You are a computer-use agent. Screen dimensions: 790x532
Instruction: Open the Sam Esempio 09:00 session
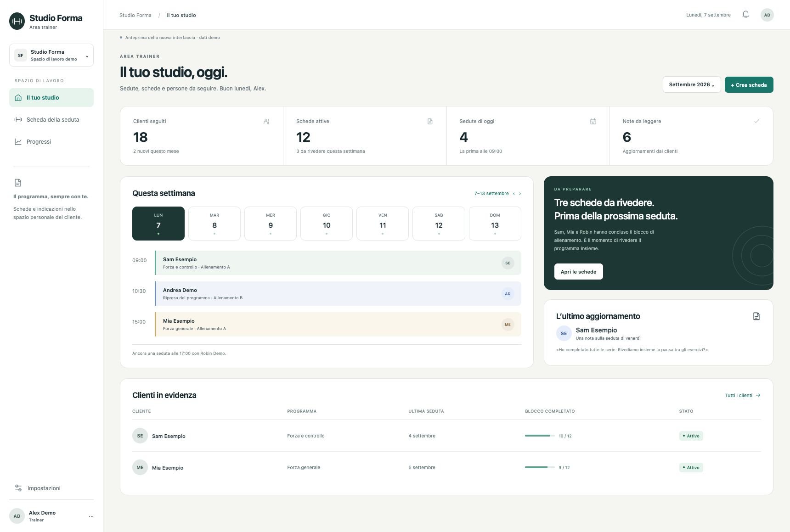click(338, 263)
